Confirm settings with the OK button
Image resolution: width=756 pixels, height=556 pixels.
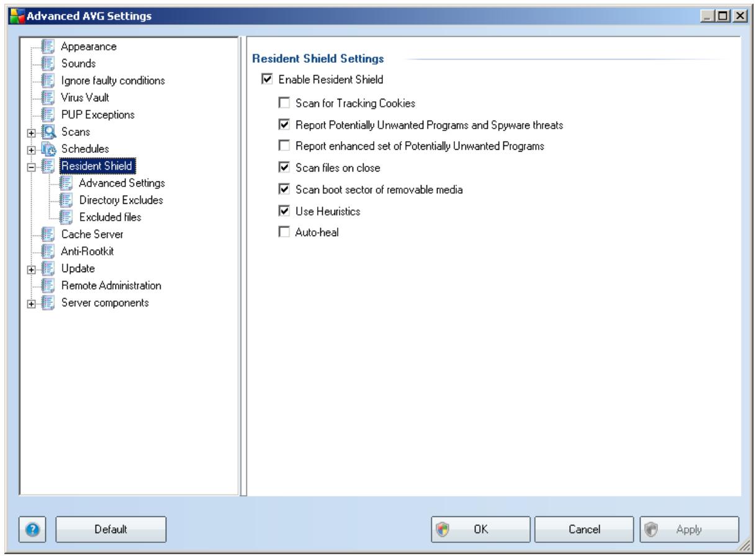pos(482,529)
